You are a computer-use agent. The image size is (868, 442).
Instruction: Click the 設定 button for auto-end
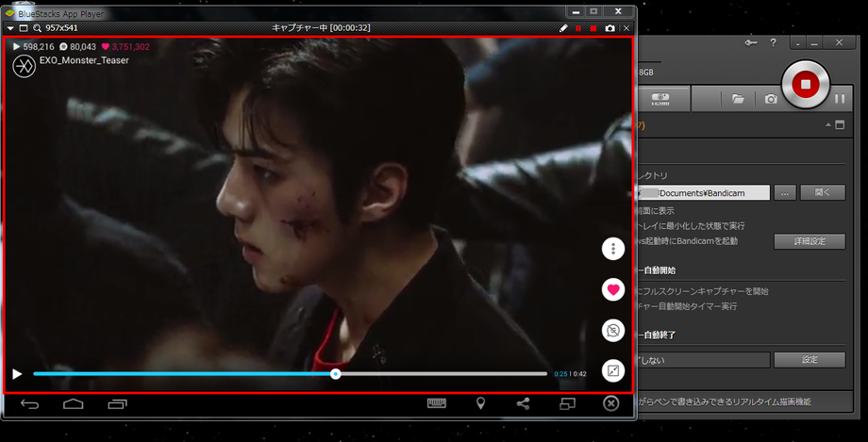pyautogui.click(x=809, y=359)
